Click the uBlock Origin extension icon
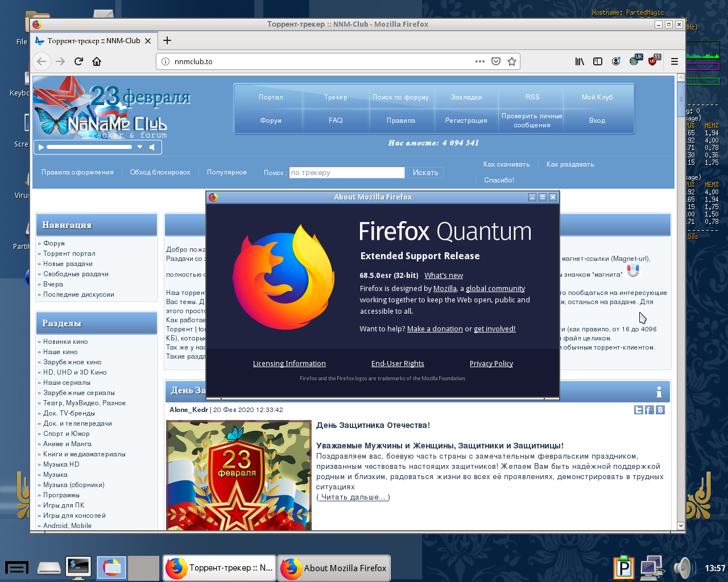Viewport: 728px width, 582px height. click(652, 61)
